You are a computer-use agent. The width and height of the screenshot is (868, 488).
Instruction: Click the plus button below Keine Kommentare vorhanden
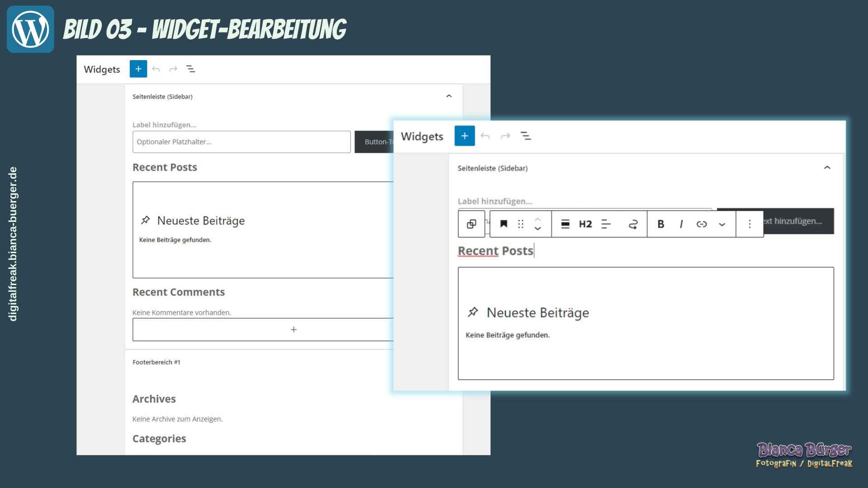click(x=293, y=329)
